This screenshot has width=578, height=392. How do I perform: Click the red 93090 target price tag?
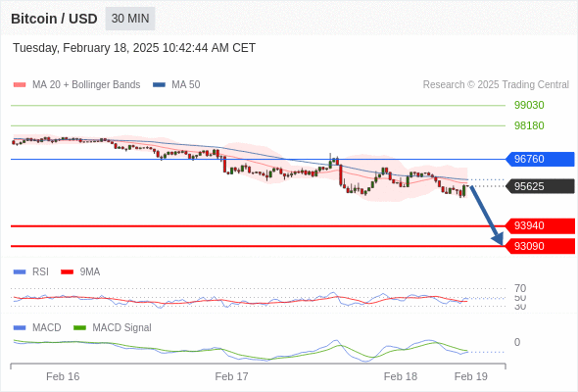pos(540,246)
